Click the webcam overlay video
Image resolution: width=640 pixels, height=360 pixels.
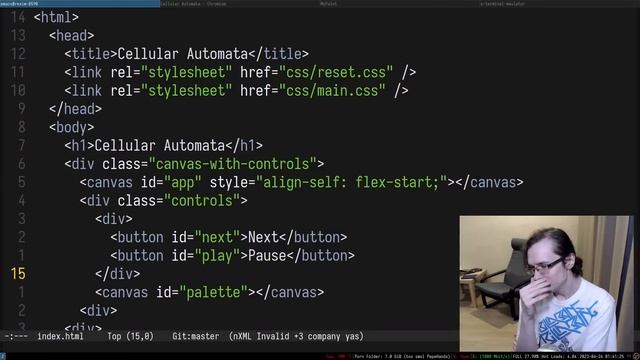[547, 283]
